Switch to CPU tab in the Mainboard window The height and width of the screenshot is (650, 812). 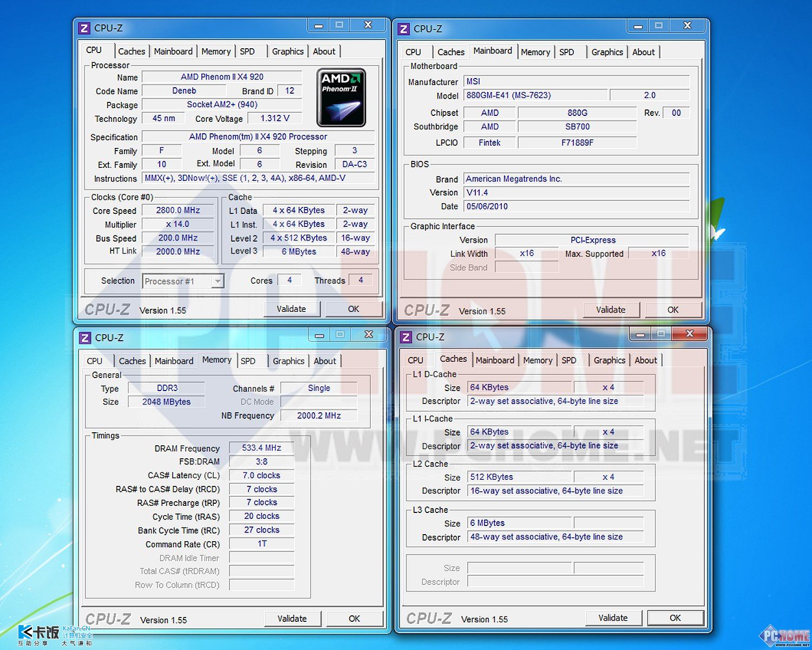click(x=413, y=52)
